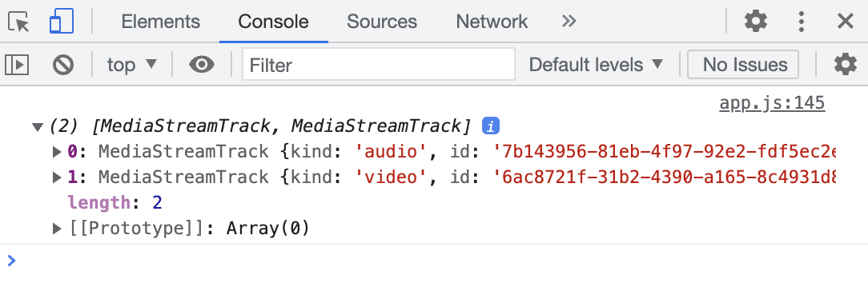
Task: Collapse the MediaStreamTrack array output
Action: tap(37, 127)
